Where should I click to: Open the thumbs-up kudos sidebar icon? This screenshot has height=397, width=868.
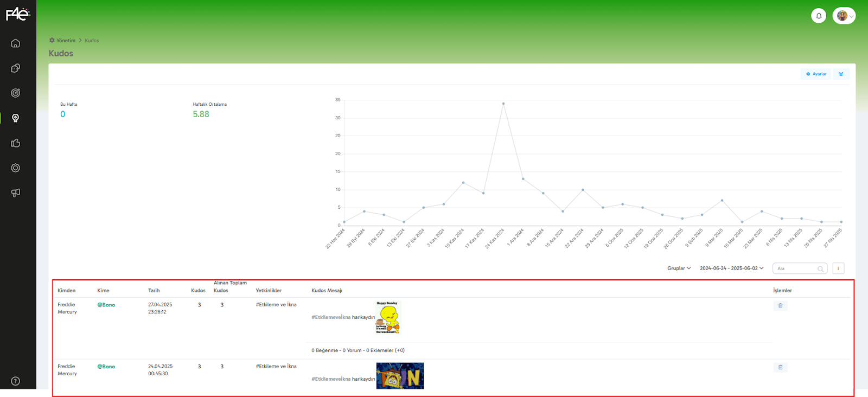point(16,143)
